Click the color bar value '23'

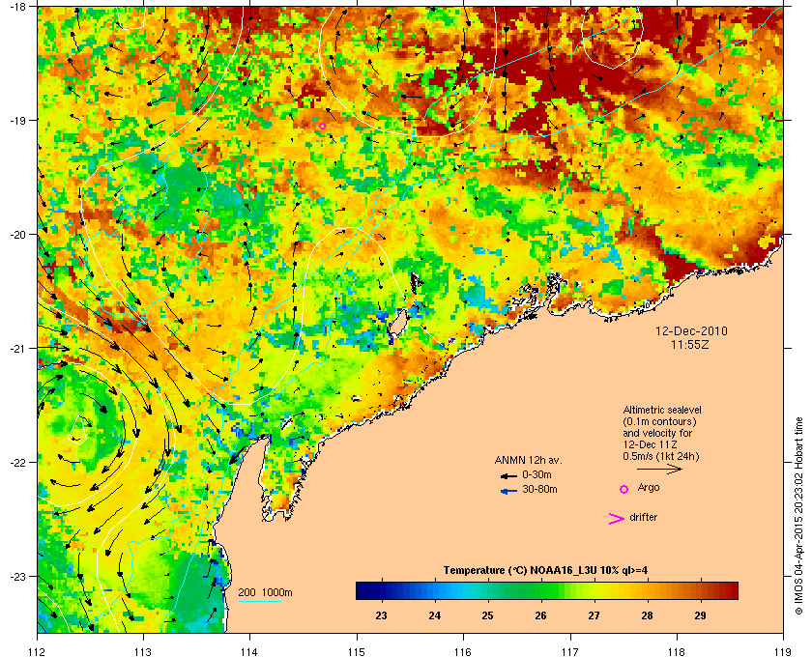click(x=381, y=615)
